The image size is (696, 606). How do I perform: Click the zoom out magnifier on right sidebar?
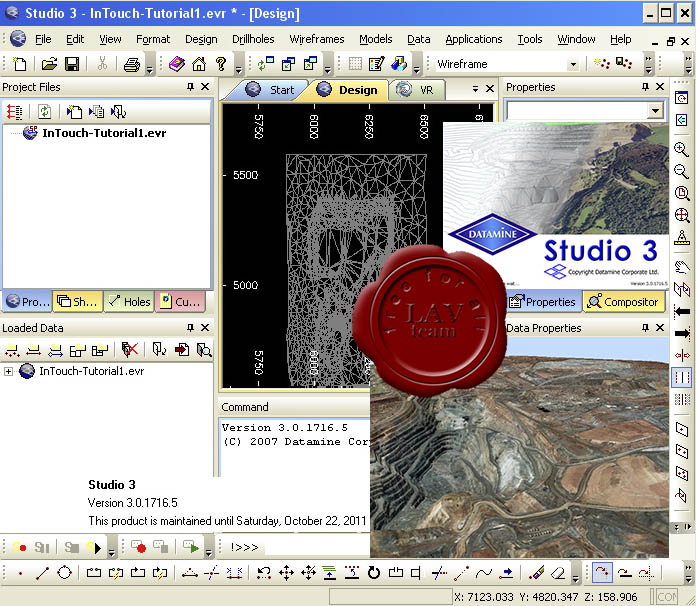pyautogui.click(x=681, y=171)
